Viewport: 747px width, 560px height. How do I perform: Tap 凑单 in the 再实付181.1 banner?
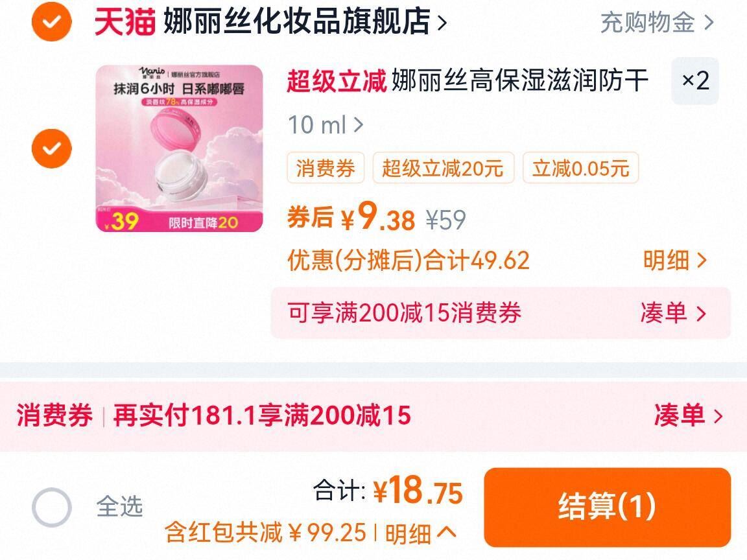(689, 415)
